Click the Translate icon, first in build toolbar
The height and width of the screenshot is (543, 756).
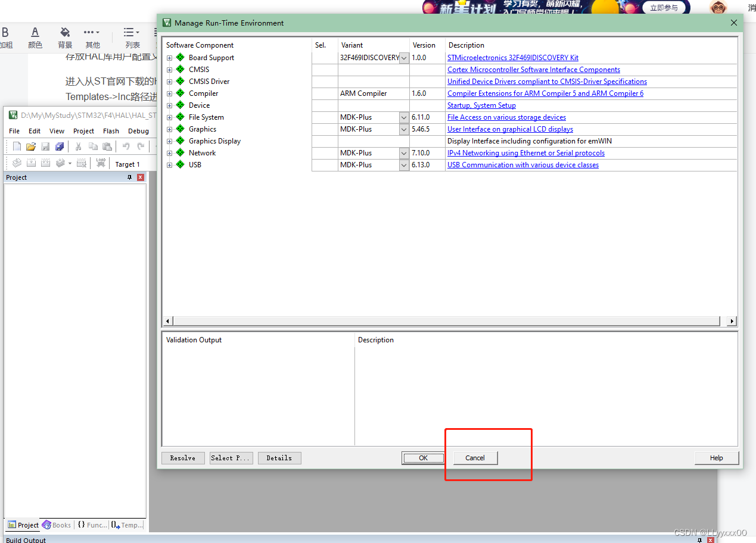pyautogui.click(x=17, y=163)
